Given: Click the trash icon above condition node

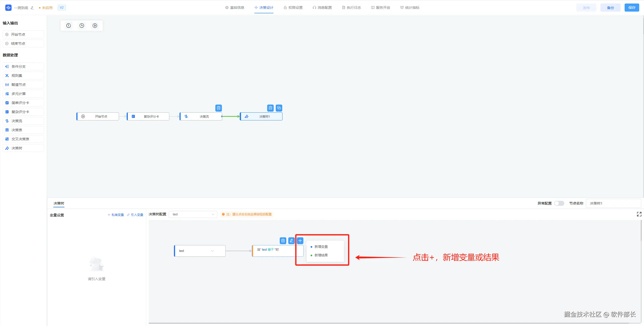Looking at the screenshot, I should 283,241.
